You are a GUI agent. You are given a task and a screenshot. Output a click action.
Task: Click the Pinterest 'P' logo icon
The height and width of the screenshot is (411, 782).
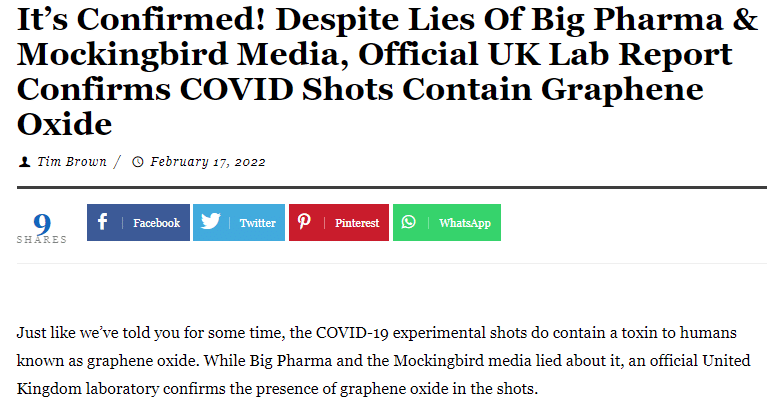tap(304, 221)
